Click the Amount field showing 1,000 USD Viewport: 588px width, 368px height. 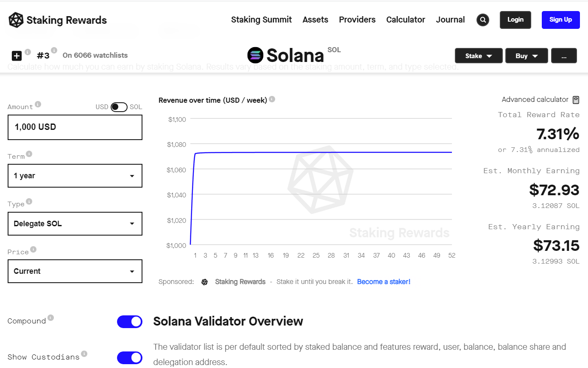point(75,127)
